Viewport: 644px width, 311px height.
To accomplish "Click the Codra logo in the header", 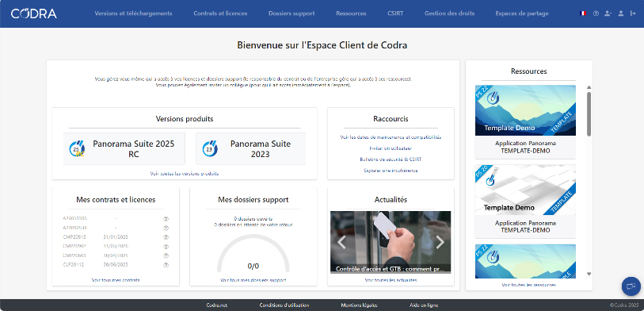I will click(x=34, y=13).
